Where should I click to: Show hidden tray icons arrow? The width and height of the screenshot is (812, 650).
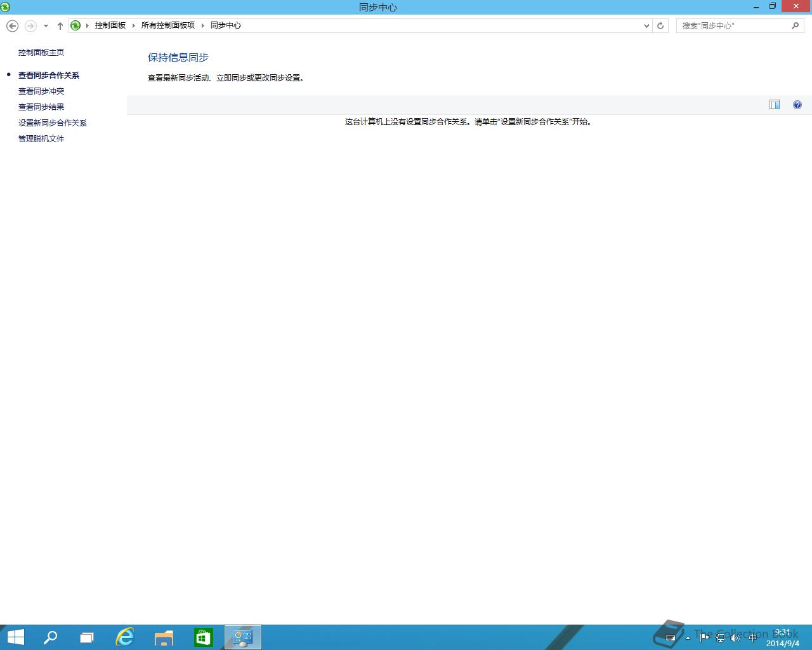point(688,638)
